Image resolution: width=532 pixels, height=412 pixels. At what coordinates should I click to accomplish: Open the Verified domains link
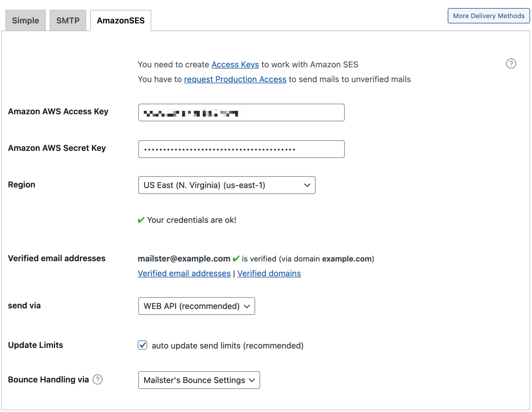click(269, 273)
